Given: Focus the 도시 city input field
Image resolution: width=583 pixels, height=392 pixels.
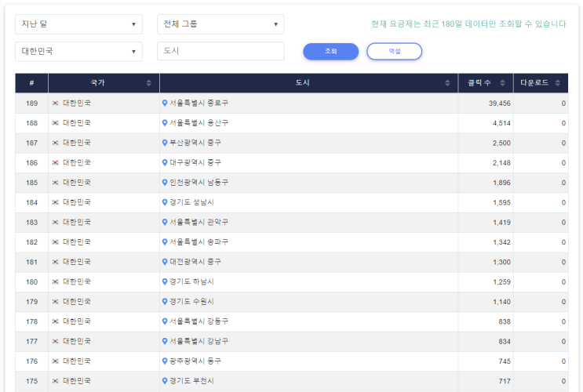Looking at the screenshot, I should (x=220, y=51).
